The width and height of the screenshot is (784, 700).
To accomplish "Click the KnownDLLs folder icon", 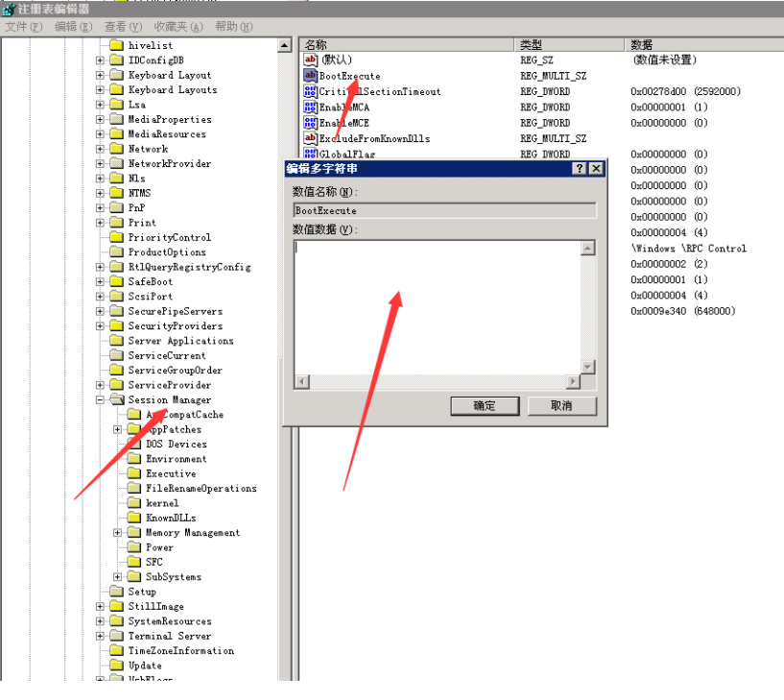I will (134, 518).
